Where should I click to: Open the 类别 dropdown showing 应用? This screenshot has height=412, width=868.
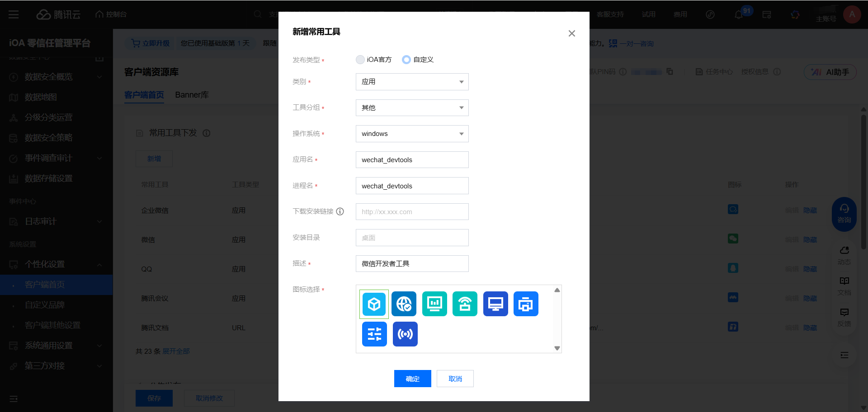[x=412, y=82]
